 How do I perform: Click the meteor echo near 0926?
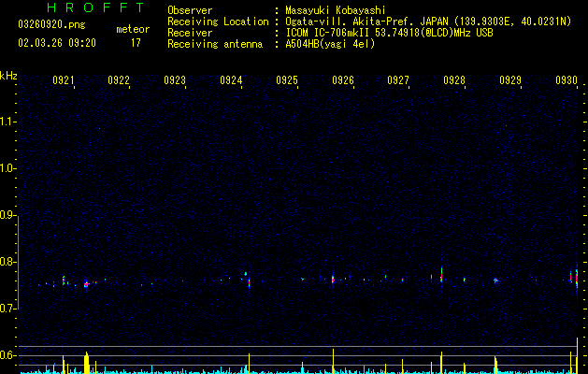(333, 280)
